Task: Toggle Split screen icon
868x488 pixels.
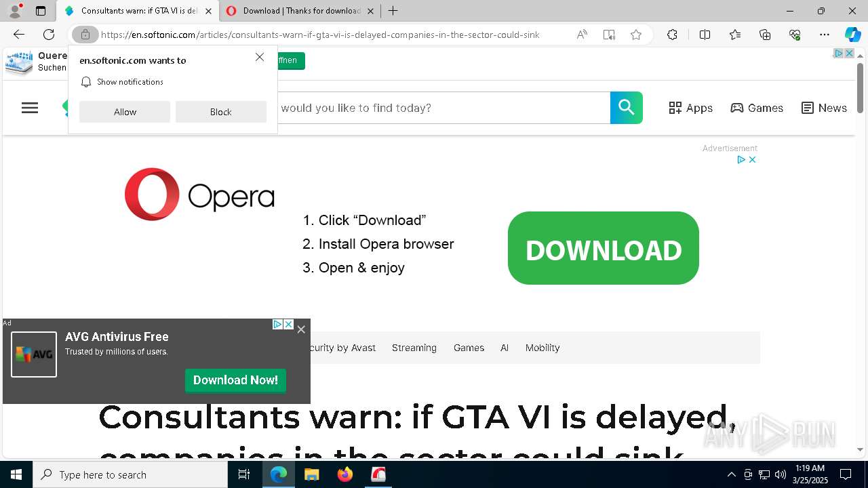Action: (x=705, y=35)
